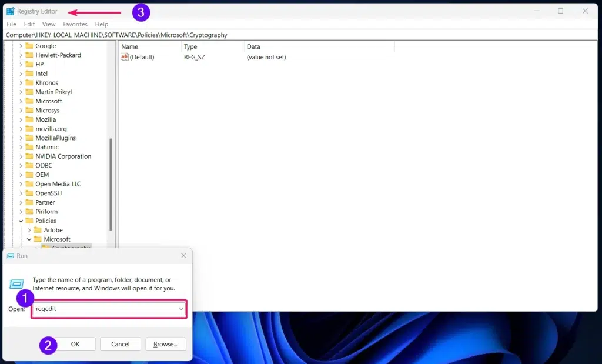Expand the Khronos key
The height and width of the screenshot is (364, 602).
click(x=21, y=83)
